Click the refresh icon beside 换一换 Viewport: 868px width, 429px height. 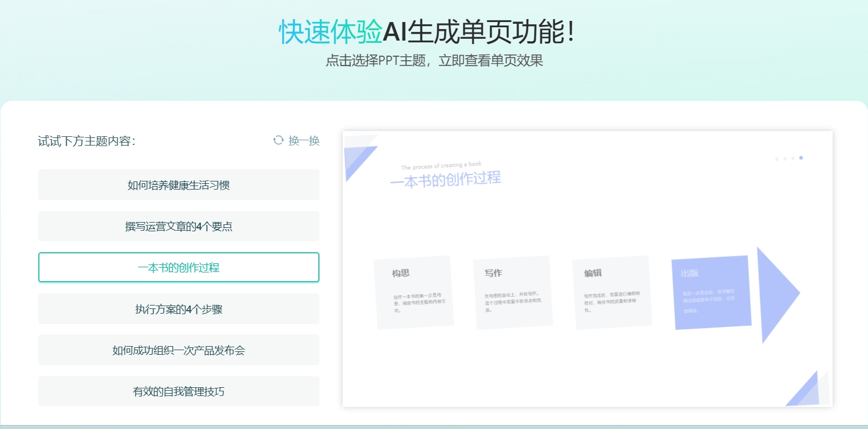pos(278,140)
